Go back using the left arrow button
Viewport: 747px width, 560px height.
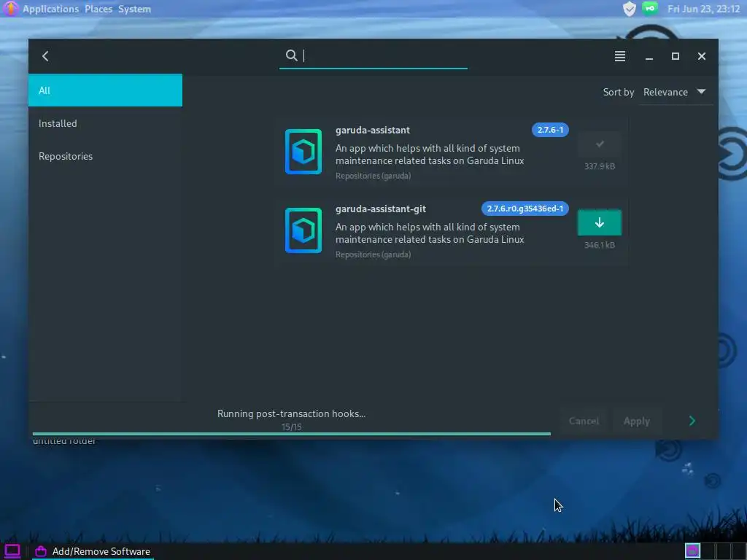45,56
